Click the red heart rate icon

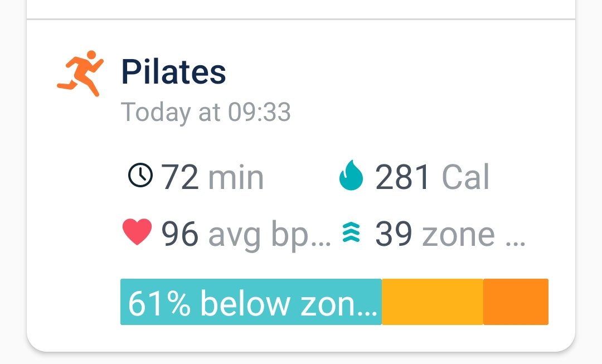[137, 232]
